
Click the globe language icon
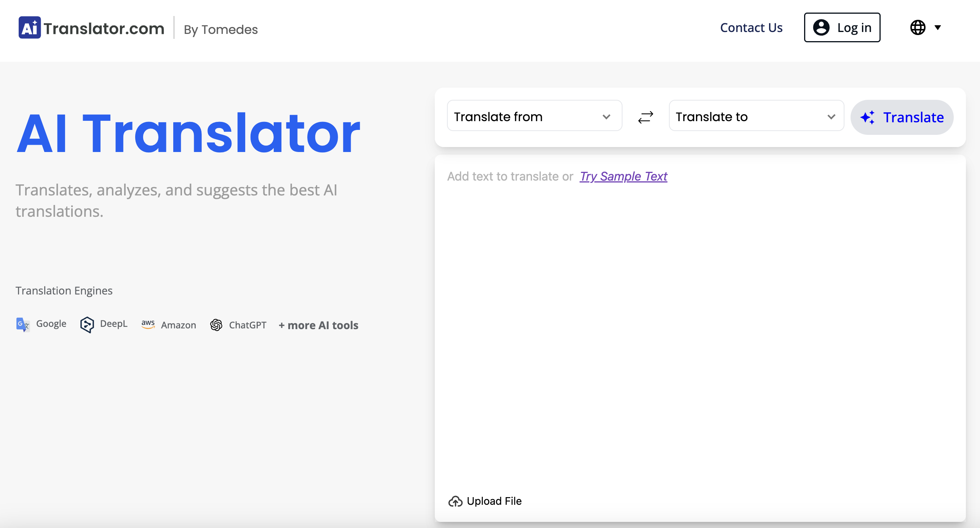click(918, 27)
